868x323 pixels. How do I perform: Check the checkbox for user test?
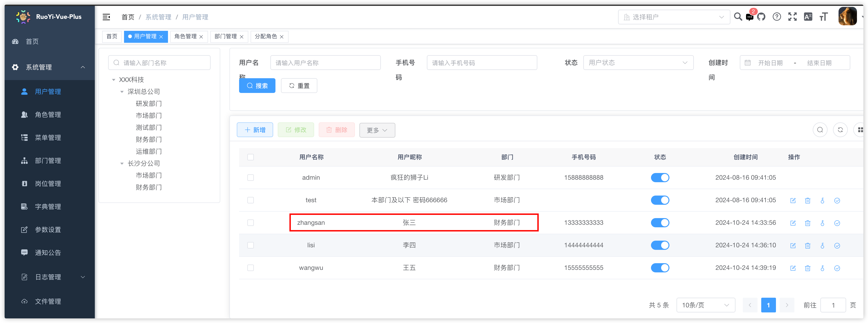pyautogui.click(x=250, y=200)
